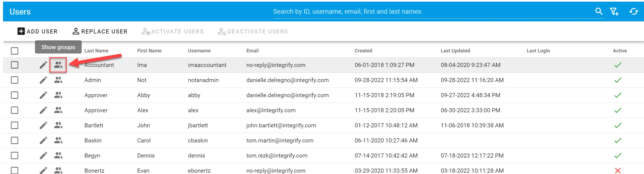Toggle the select-all header checkbox
Image resolution: width=644 pixels, height=174 pixels.
click(15, 51)
